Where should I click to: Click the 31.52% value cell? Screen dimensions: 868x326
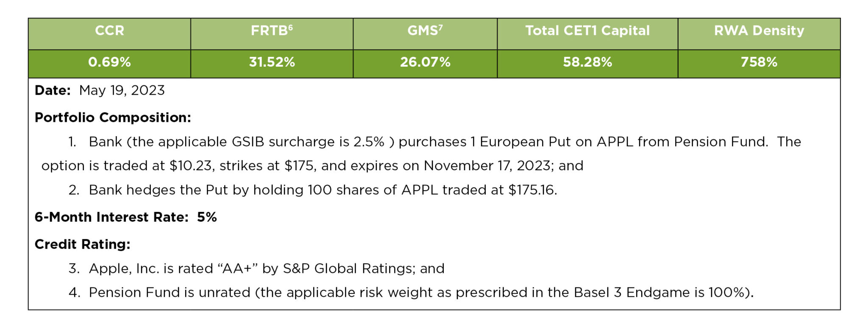coord(272,62)
